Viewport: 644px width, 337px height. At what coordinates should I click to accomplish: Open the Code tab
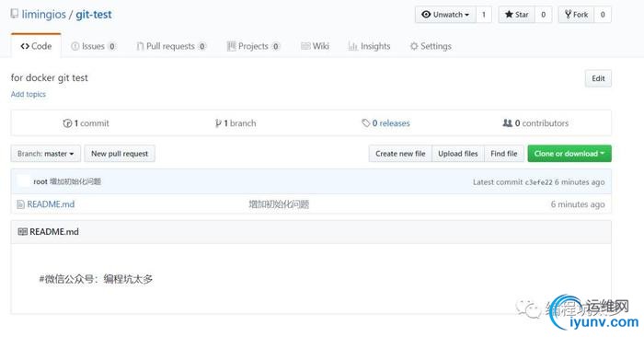36,46
